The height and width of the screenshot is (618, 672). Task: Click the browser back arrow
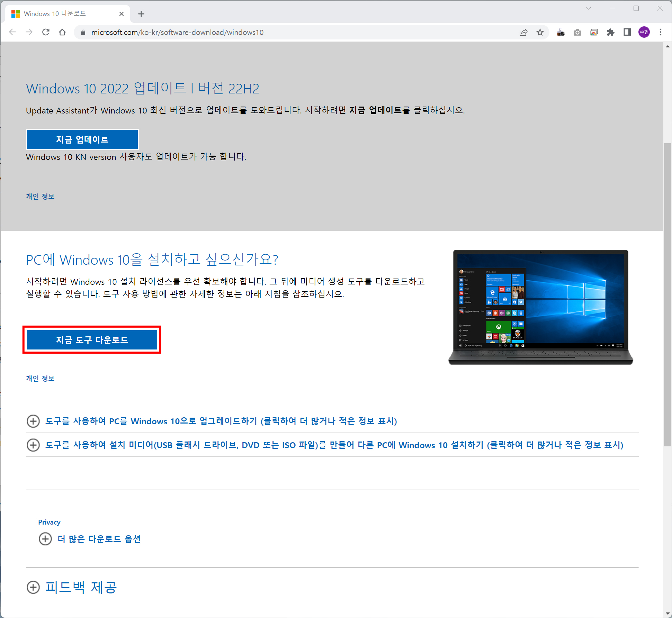click(x=12, y=32)
